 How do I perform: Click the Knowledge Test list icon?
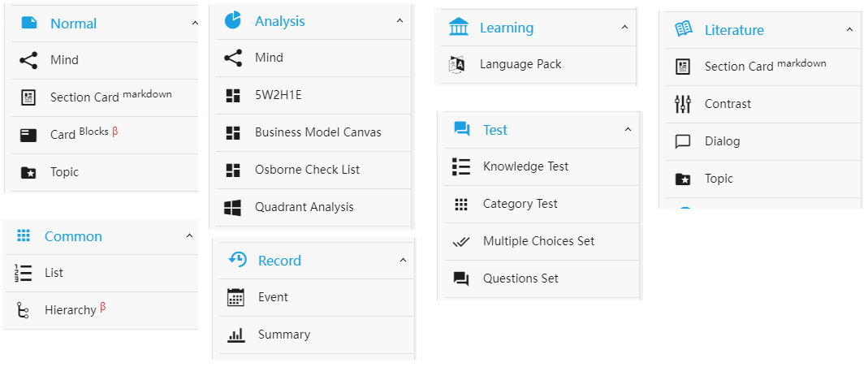461,167
